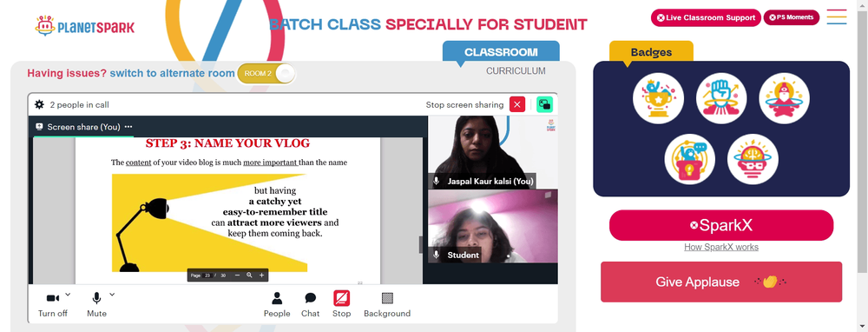Click the 'STEP 3: NAME YOUR VLOG' heading
This screenshot has height=332, width=868.
pyautogui.click(x=227, y=143)
